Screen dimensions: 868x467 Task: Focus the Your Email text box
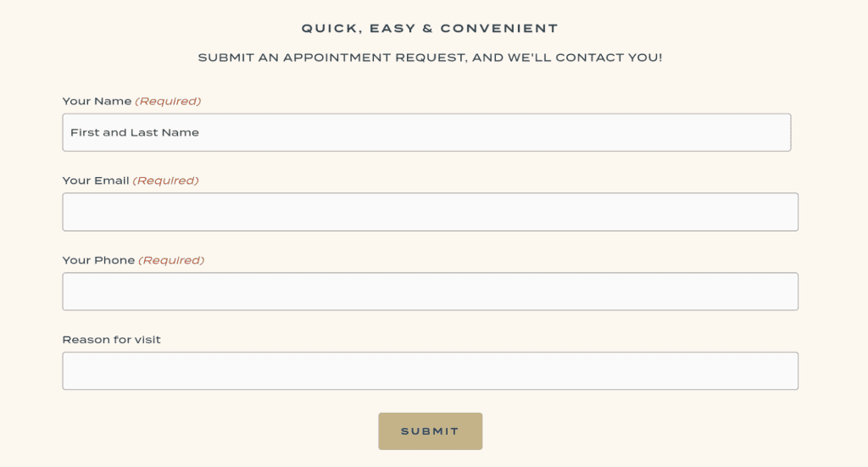pos(430,212)
